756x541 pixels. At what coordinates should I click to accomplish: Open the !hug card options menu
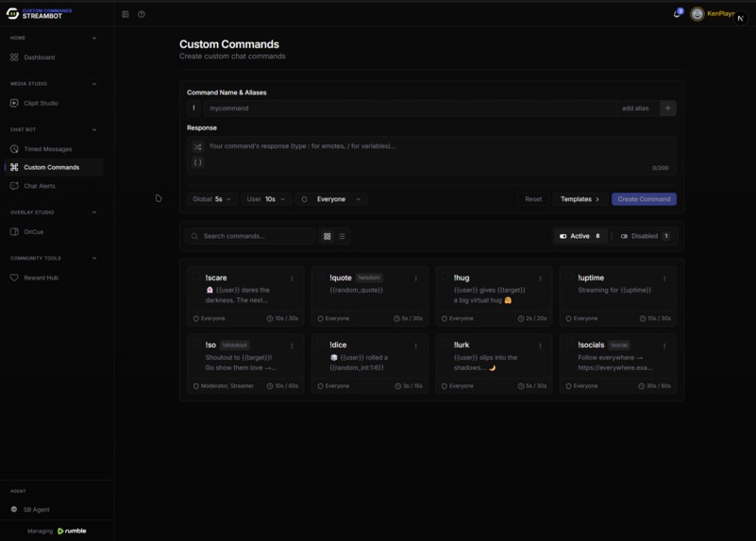click(x=540, y=279)
